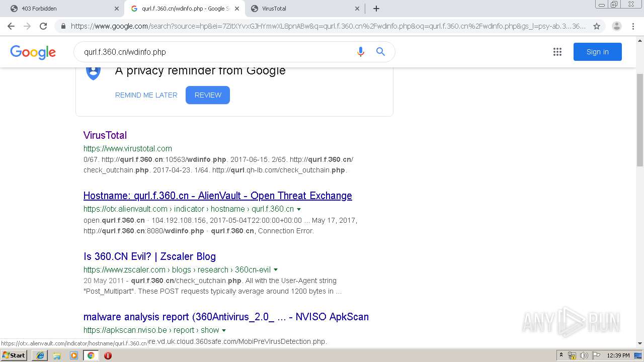The image size is (644, 362).
Task: Click the https://www.virustotal.com URL text
Action: pyautogui.click(x=128, y=148)
